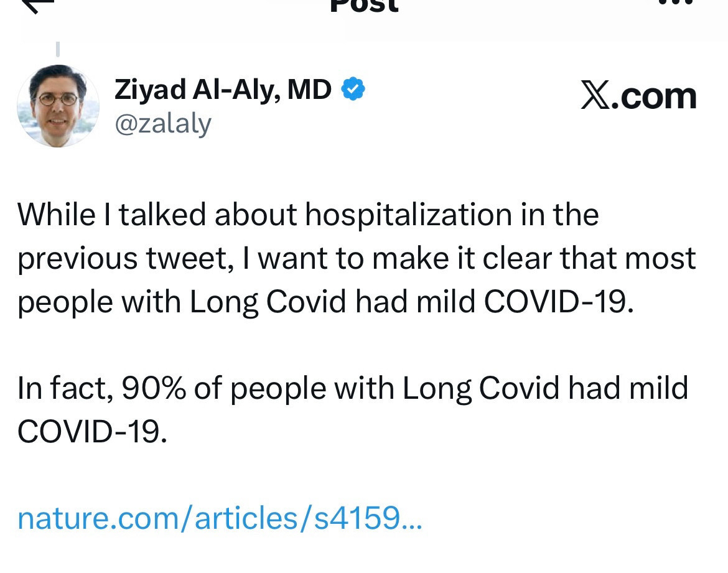This screenshot has width=728, height=573.
Task: Open Ziyad Al-Aly's profile picture
Action: 58,106
